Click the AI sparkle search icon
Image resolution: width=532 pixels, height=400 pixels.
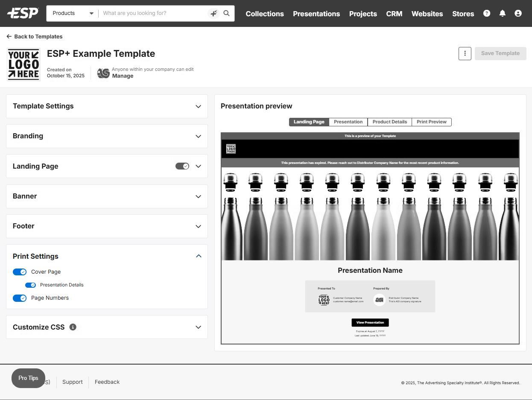213,13
